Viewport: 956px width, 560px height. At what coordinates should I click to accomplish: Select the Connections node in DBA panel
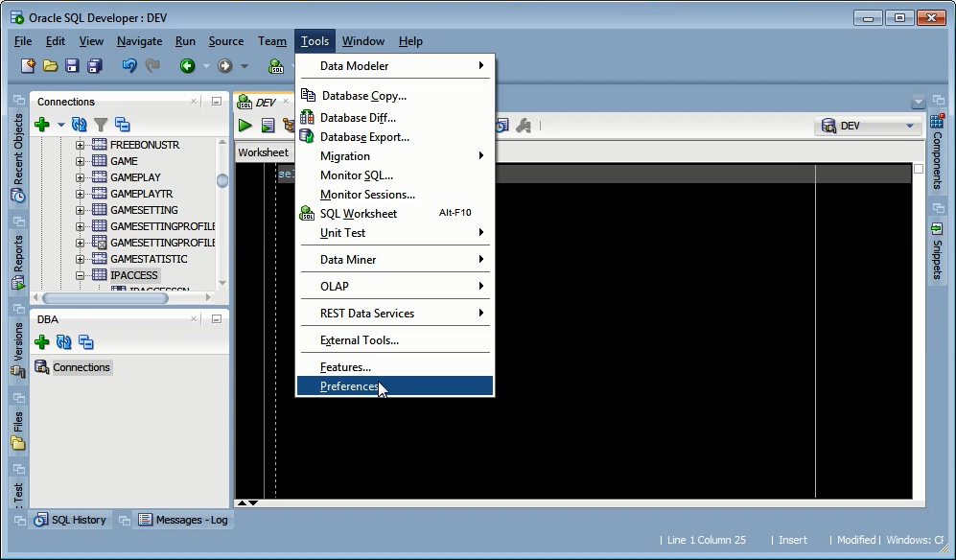pyautogui.click(x=82, y=367)
